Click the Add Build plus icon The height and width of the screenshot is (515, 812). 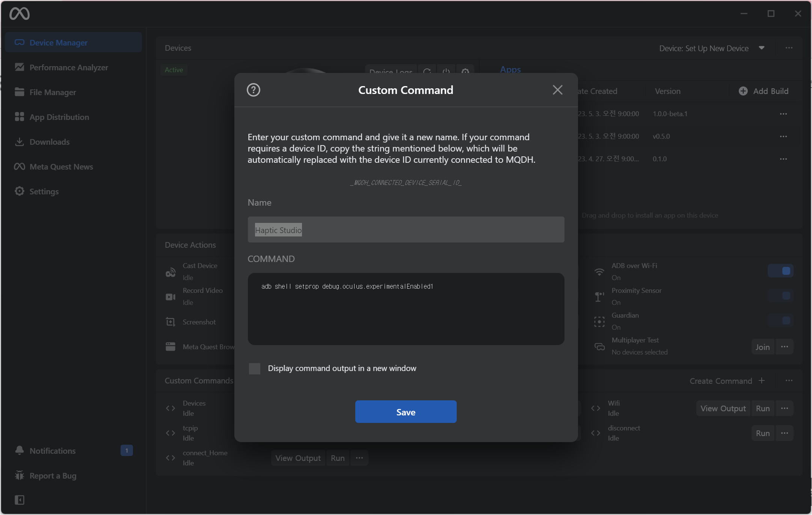pyautogui.click(x=743, y=91)
